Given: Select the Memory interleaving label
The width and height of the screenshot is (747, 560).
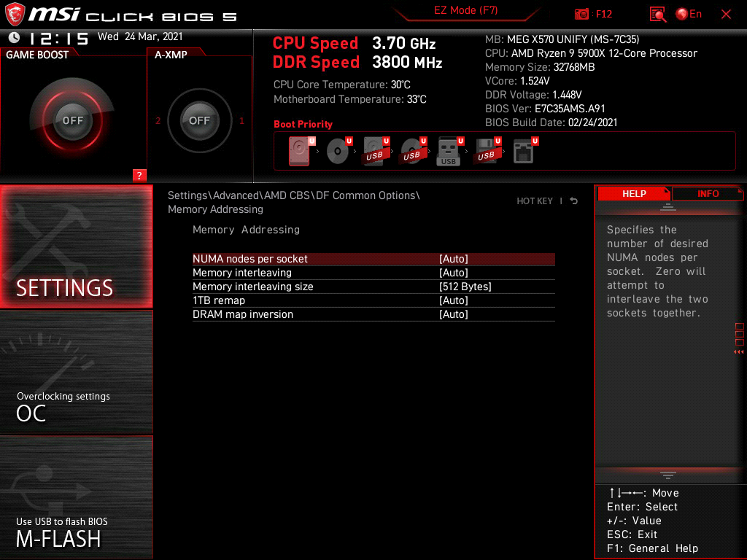Looking at the screenshot, I should pos(242,273).
